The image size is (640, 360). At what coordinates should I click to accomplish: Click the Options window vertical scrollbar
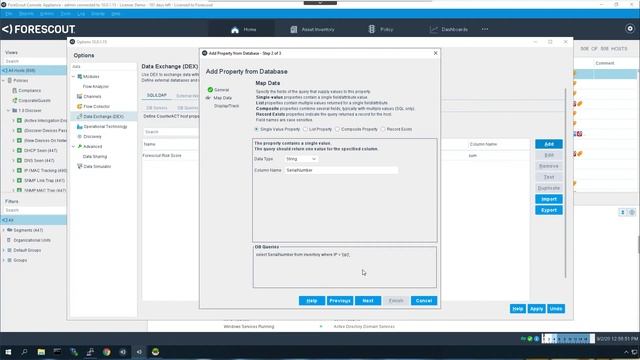click(x=565, y=184)
